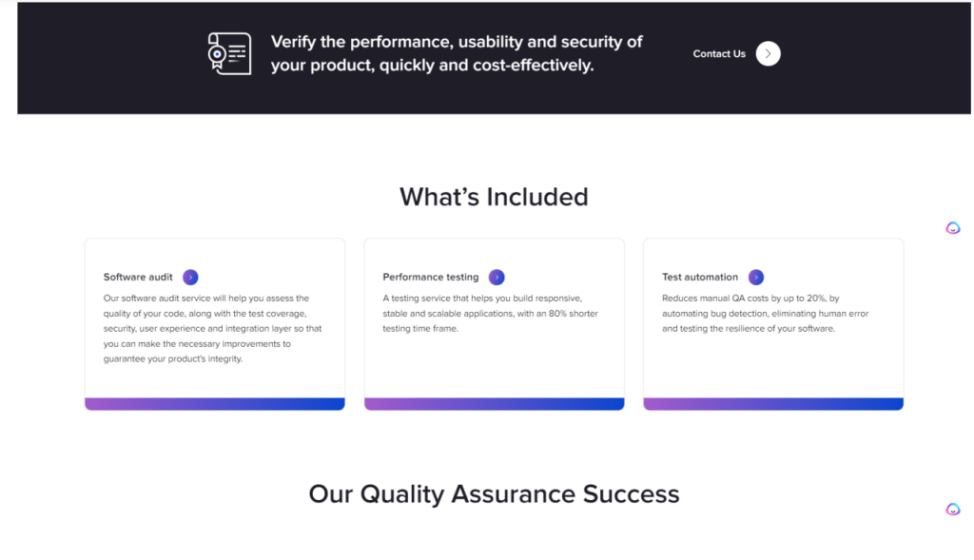Click the Our Quality Assurance Success heading
Image resolution: width=974 pixels, height=560 pixels.
[494, 494]
